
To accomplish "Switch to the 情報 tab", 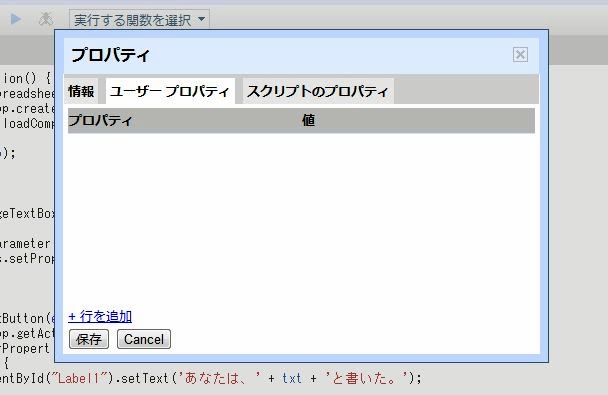I will [x=81, y=91].
